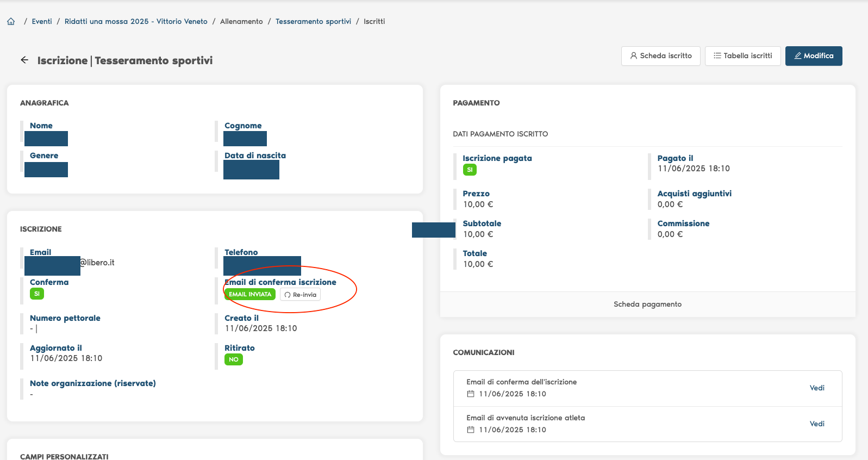This screenshot has width=868, height=460.
Task: Go back using the left arrow icon
Action: (x=24, y=60)
